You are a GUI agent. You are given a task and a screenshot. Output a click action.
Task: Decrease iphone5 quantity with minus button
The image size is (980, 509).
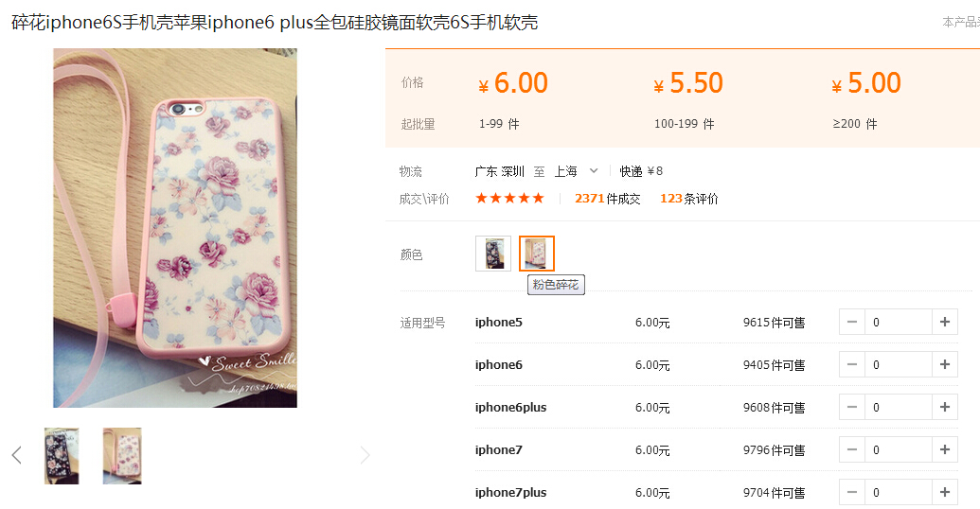click(x=852, y=323)
